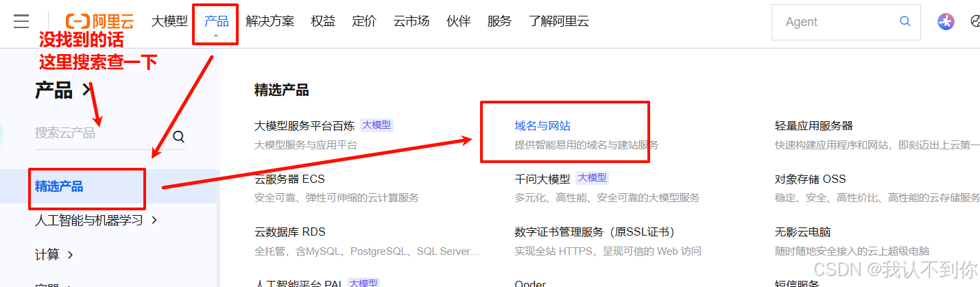The width and height of the screenshot is (980, 287).
Task: Click the 产品 heading with arrow
Action: point(63,90)
